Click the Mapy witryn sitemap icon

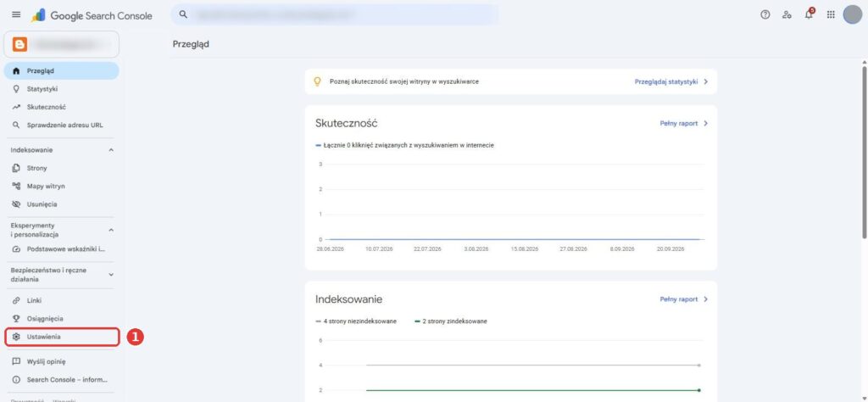(x=16, y=187)
